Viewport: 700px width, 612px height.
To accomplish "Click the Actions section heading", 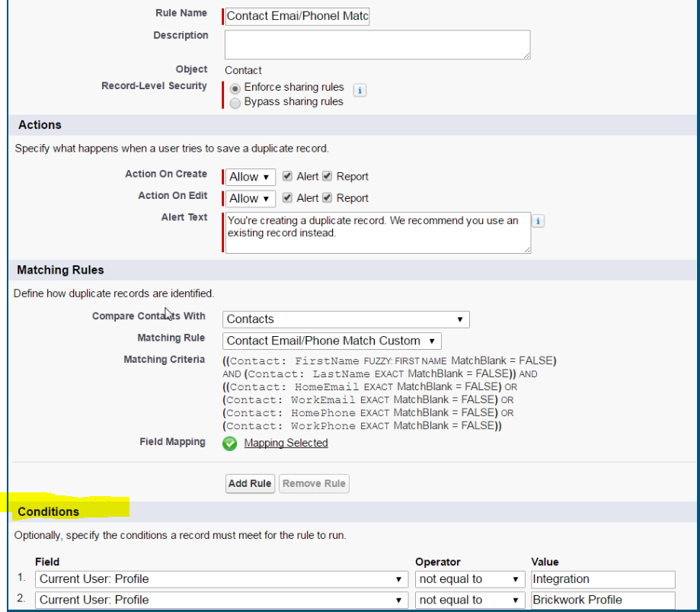I will 40,125.
